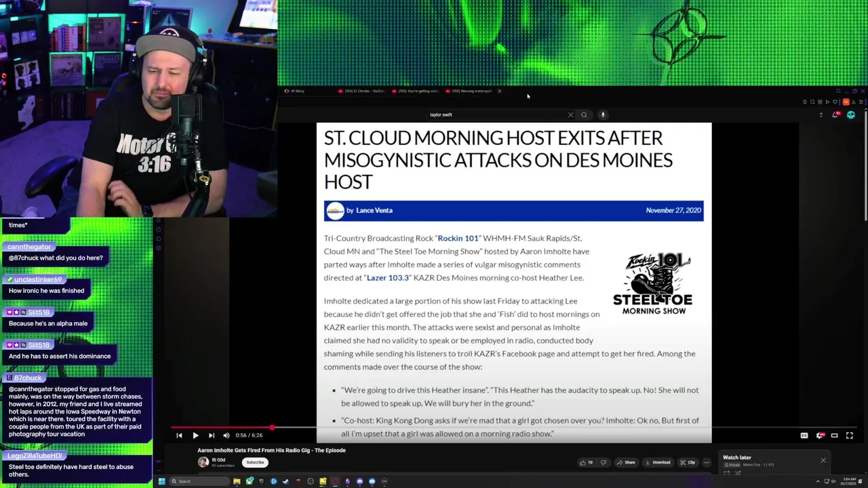Viewport: 868px width, 488px height.
Task: Click the video title below the player
Action: tap(271, 450)
